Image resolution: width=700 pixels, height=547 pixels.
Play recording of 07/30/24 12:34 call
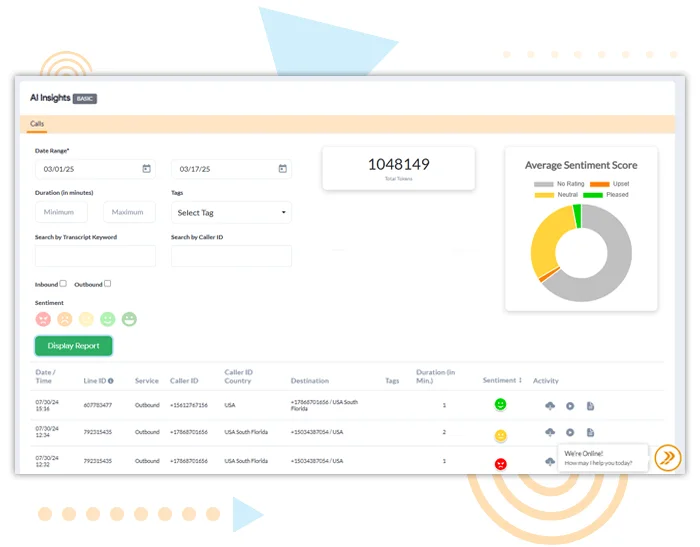coord(570,432)
